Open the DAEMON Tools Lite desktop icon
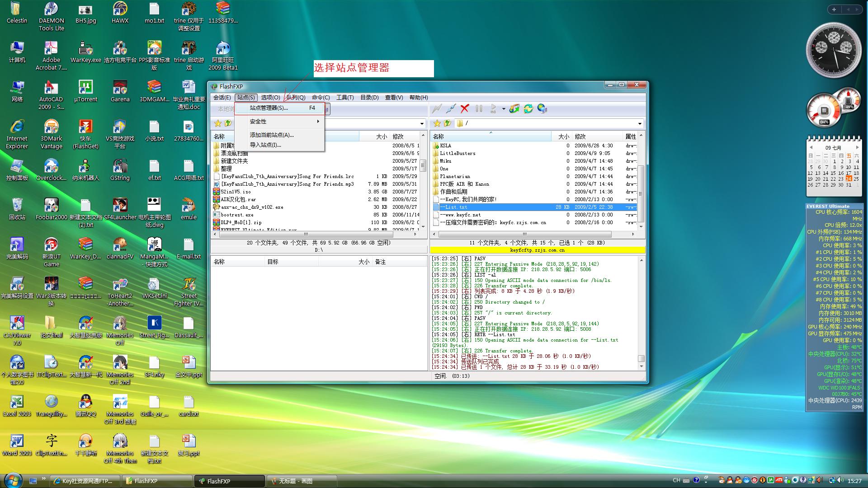 click(51, 16)
